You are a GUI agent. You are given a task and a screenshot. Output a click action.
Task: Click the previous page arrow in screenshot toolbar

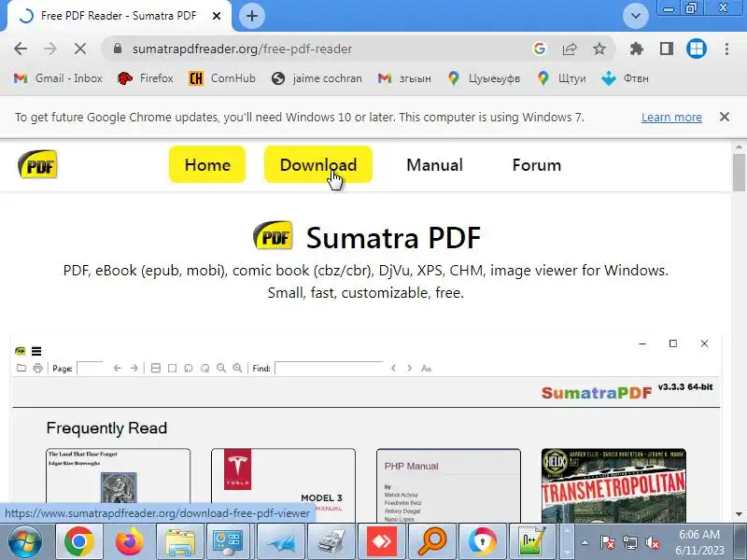(118, 368)
